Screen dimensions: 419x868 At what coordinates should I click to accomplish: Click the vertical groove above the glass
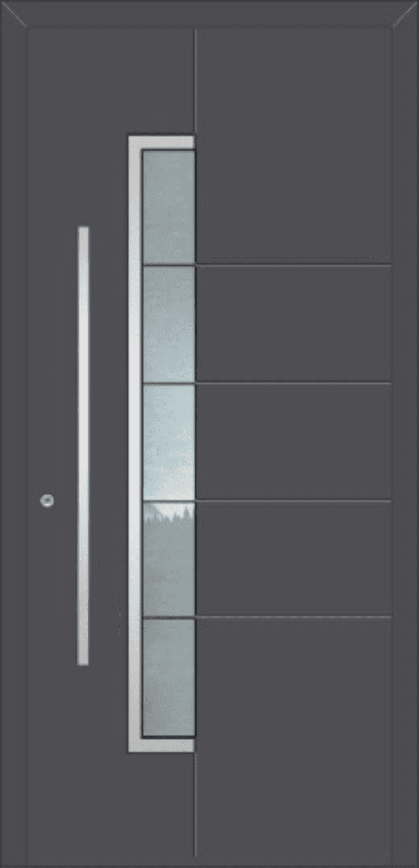195,82
